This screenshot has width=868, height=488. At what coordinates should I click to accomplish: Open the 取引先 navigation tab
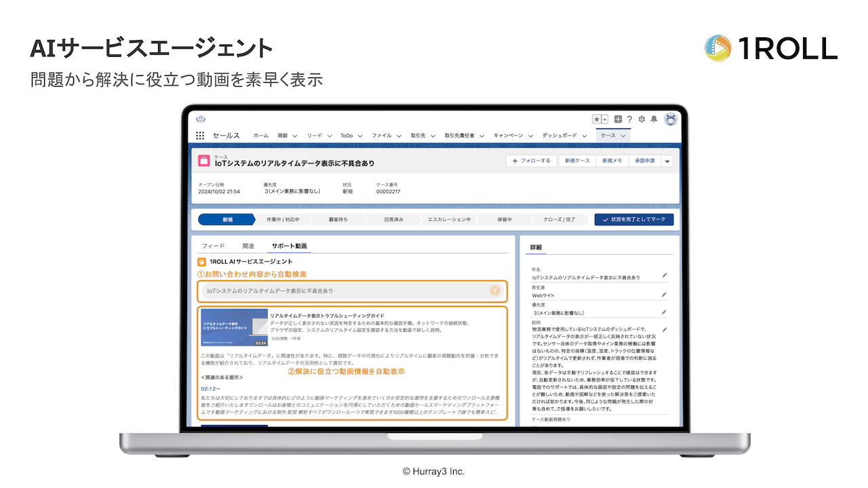point(418,136)
